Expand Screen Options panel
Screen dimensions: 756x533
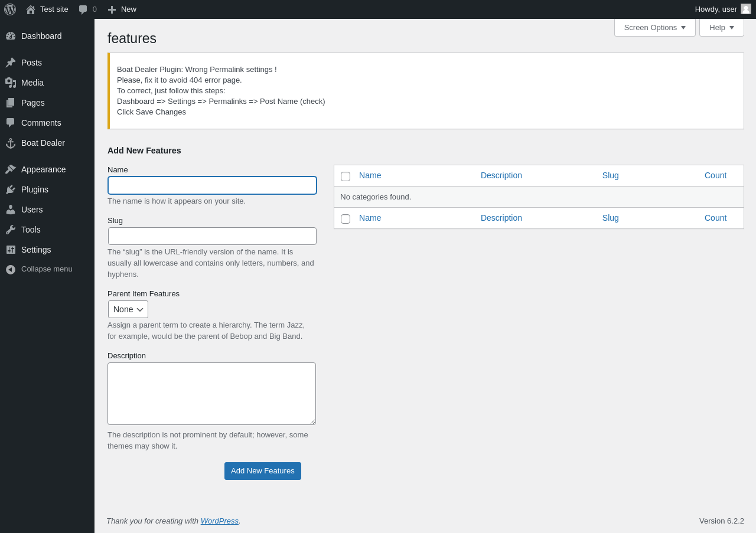[x=655, y=27]
